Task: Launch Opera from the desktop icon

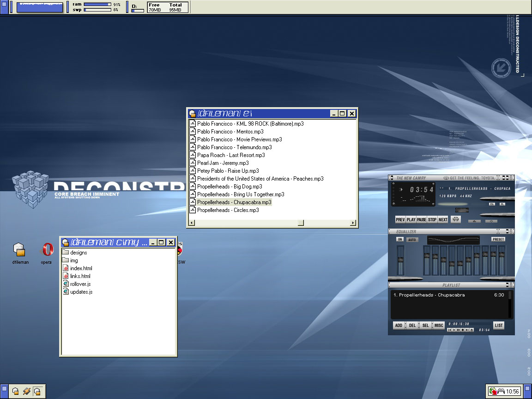Action: click(x=47, y=249)
